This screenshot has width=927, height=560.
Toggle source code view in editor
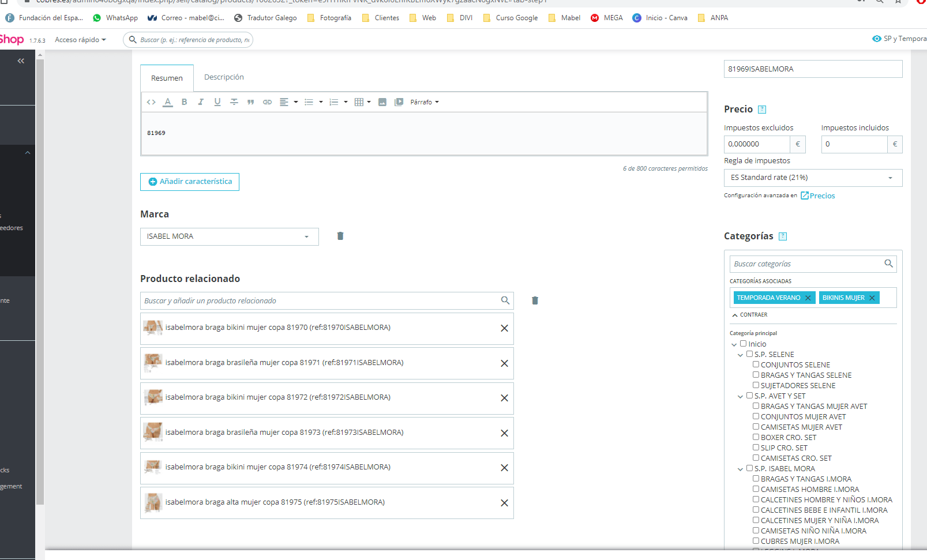(x=151, y=102)
